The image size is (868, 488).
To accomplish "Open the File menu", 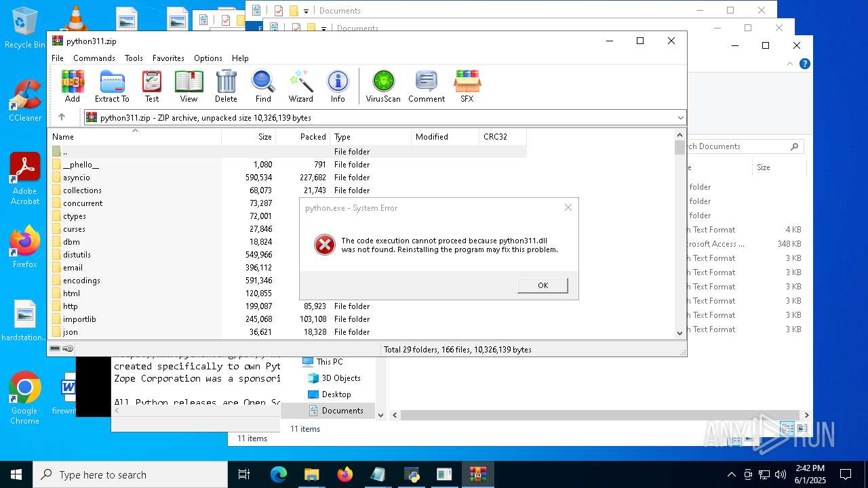I will 58,58.
